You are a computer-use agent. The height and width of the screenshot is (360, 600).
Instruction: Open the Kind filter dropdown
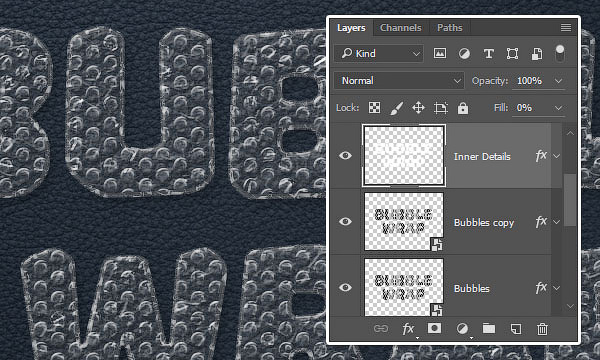(x=379, y=54)
